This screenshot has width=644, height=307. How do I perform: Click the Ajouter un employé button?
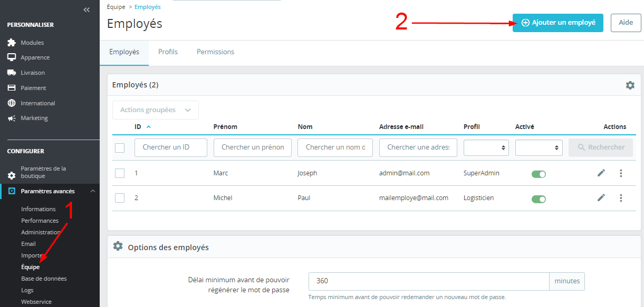coord(558,23)
